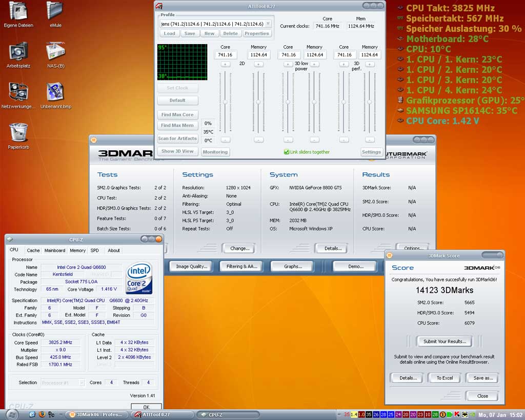Switch to 3DMark06 taskbar window button
Screen dimensions: 525x420
coord(96,415)
